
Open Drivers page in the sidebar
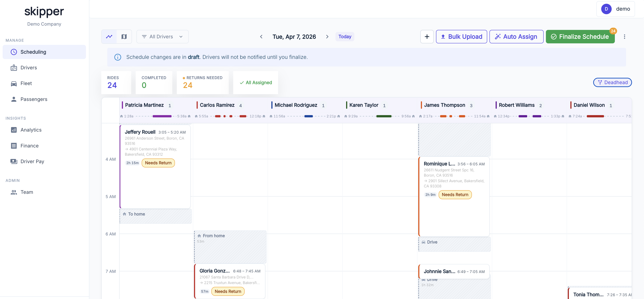point(44,68)
